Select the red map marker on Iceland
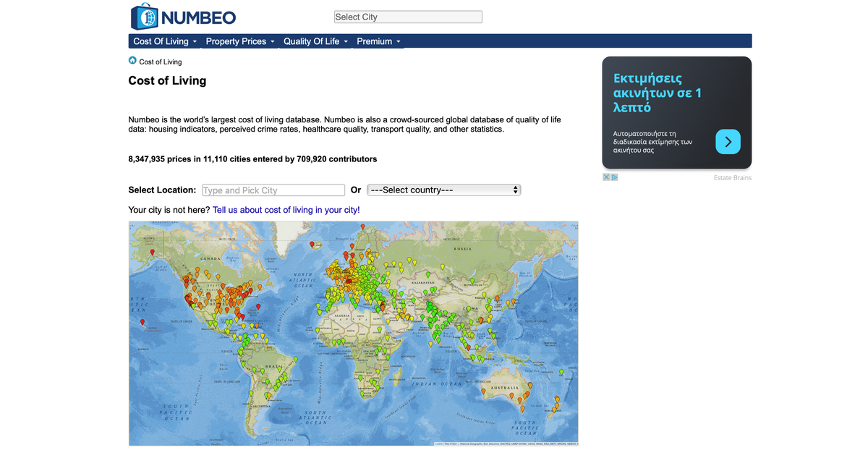 [312, 245]
